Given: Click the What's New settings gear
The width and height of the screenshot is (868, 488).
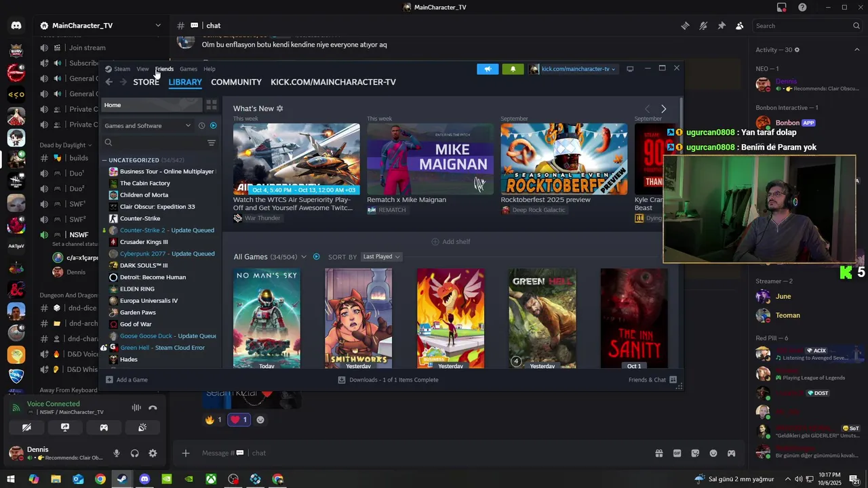Looking at the screenshot, I should point(279,108).
